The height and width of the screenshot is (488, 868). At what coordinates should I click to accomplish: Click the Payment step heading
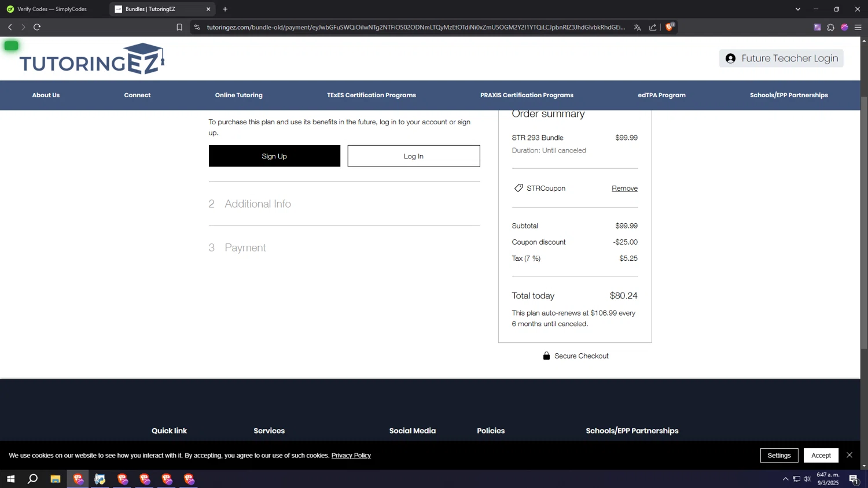(x=245, y=247)
